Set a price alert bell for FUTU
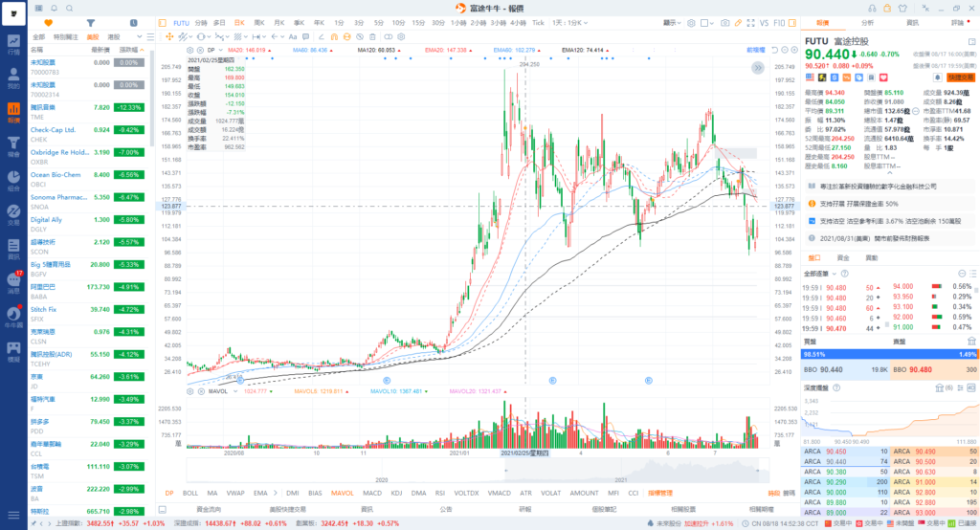 pos(938,77)
